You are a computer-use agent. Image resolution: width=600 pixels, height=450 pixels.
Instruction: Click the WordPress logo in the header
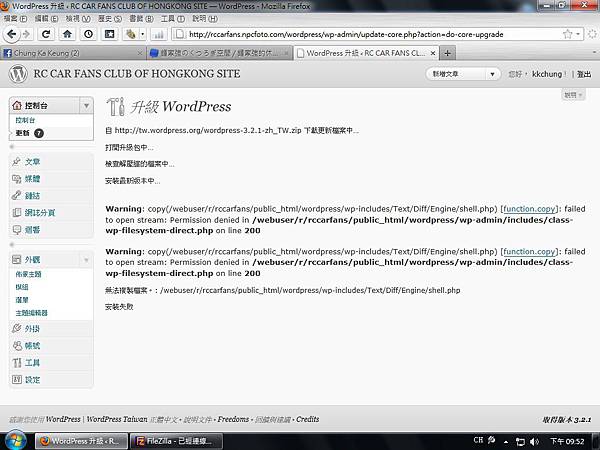tap(18, 73)
